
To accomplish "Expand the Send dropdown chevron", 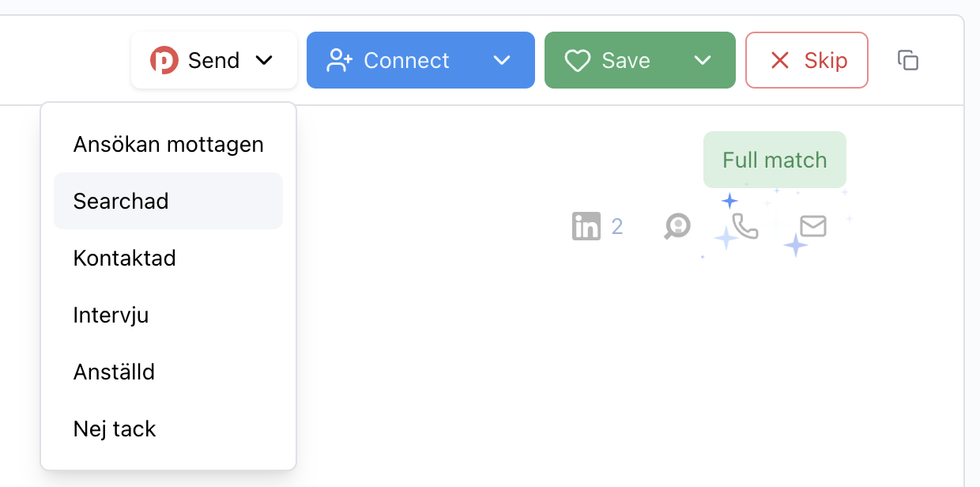I will pos(264,61).
